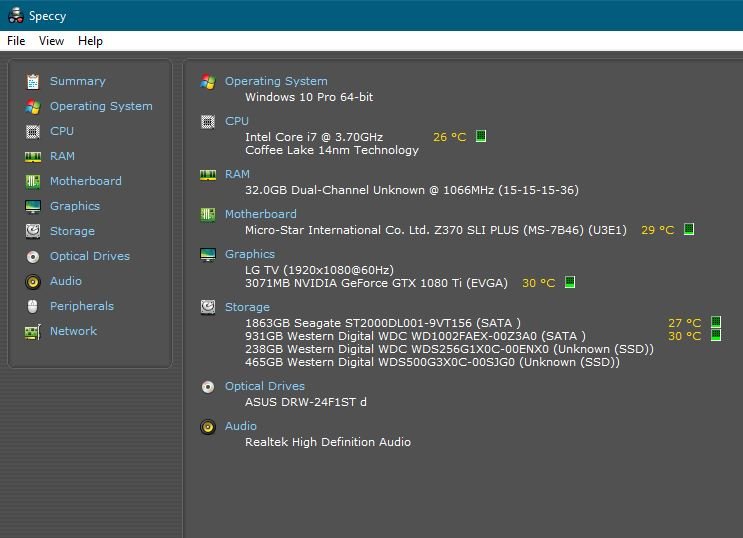Click the NVIDIA GeForce GTX 1080 Ti line
This screenshot has height=538, width=743.
[376, 283]
